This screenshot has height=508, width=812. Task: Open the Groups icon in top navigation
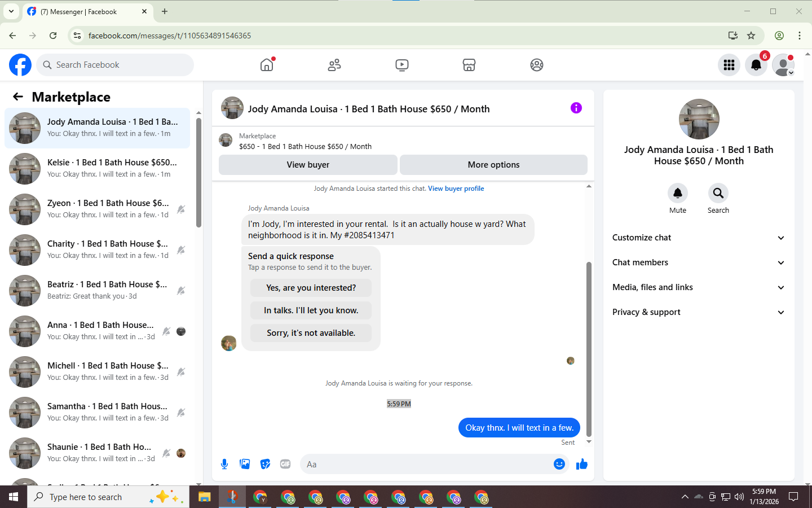[537, 65]
